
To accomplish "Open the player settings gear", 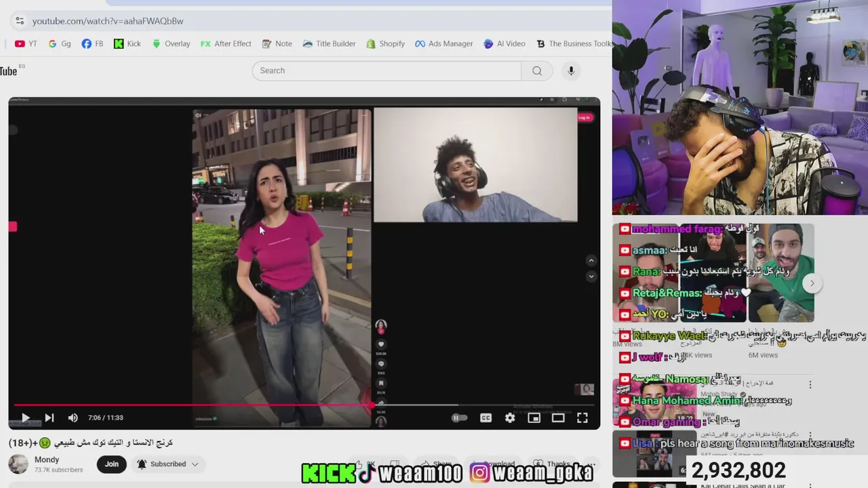I will 510,418.
